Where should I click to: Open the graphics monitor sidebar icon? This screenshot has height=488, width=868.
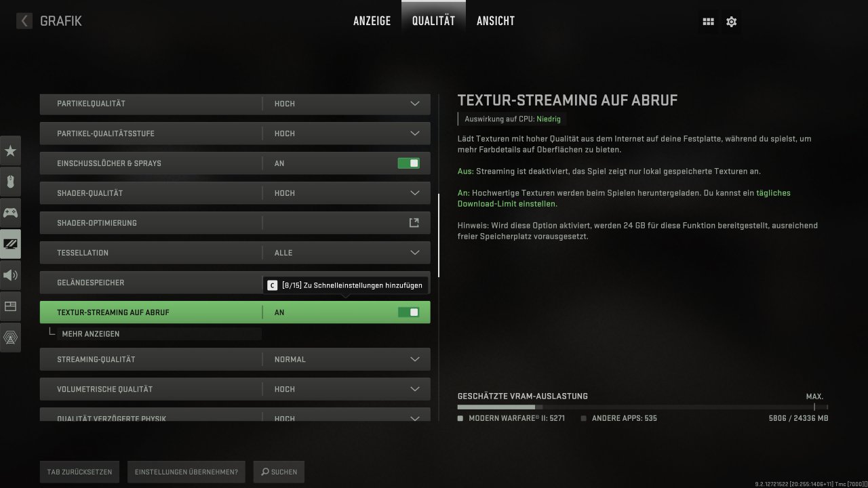coord(10,244)
